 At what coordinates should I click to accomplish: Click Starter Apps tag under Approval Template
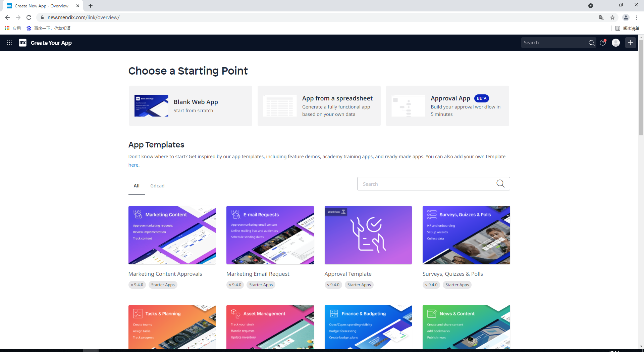coord(359,285)
